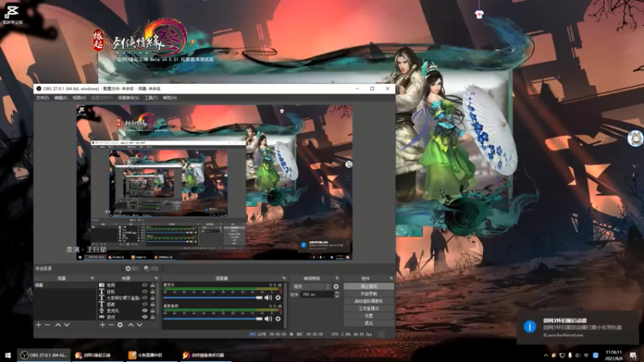This screenshot has height=362, width=644.
Task: Move the source up in the Sources panel
Action: pos(130,325)
